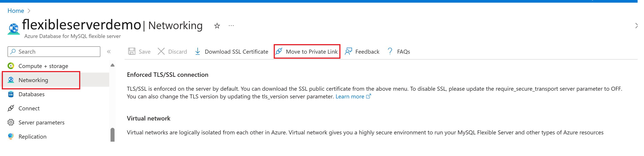Click the FAQs label
644x156 pixels.
(403, 52)
